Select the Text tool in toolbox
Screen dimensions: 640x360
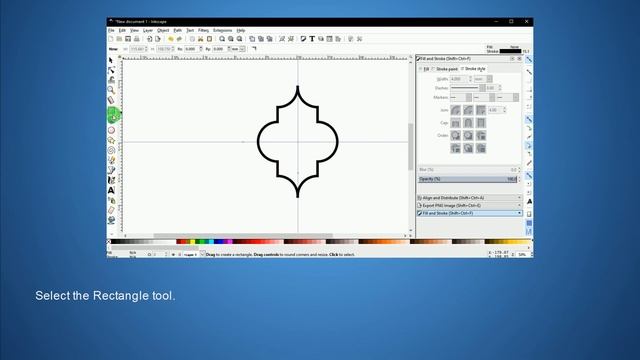pos(111,190)
